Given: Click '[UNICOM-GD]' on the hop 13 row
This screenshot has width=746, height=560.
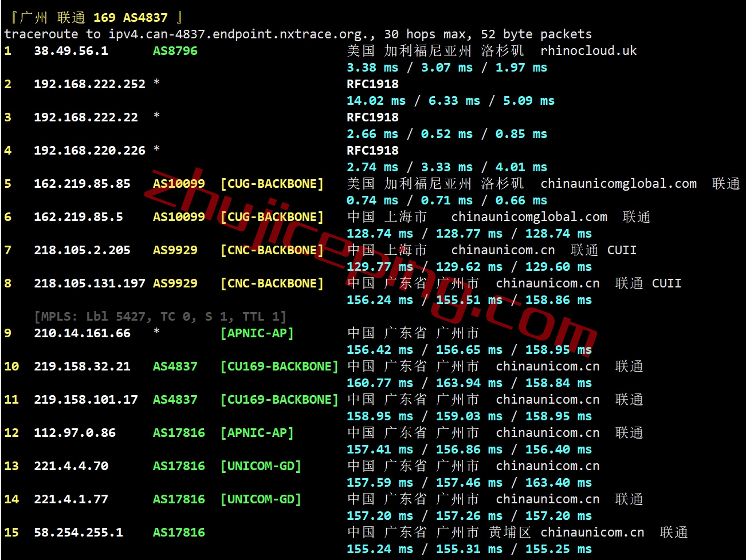Looking at the screenshot, I should click(x=261, y=466).
